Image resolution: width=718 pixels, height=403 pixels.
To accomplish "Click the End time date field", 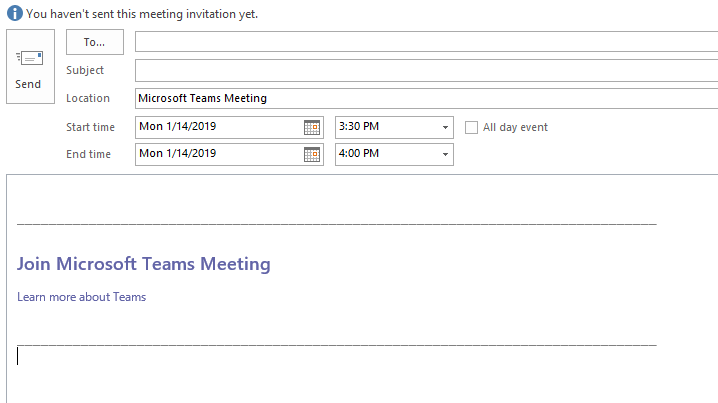I will coord(215,154).
